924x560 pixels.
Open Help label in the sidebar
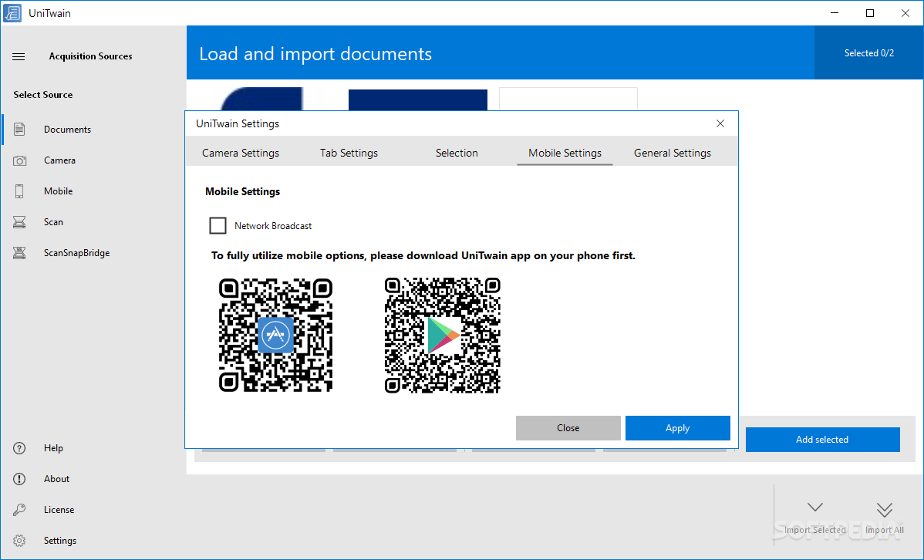pyautogui.click(x=53, y=448)
